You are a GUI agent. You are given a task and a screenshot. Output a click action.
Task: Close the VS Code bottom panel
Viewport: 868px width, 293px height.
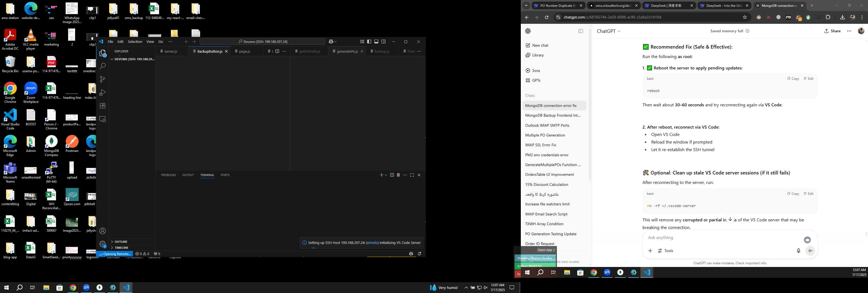click(x=419, y=175)
